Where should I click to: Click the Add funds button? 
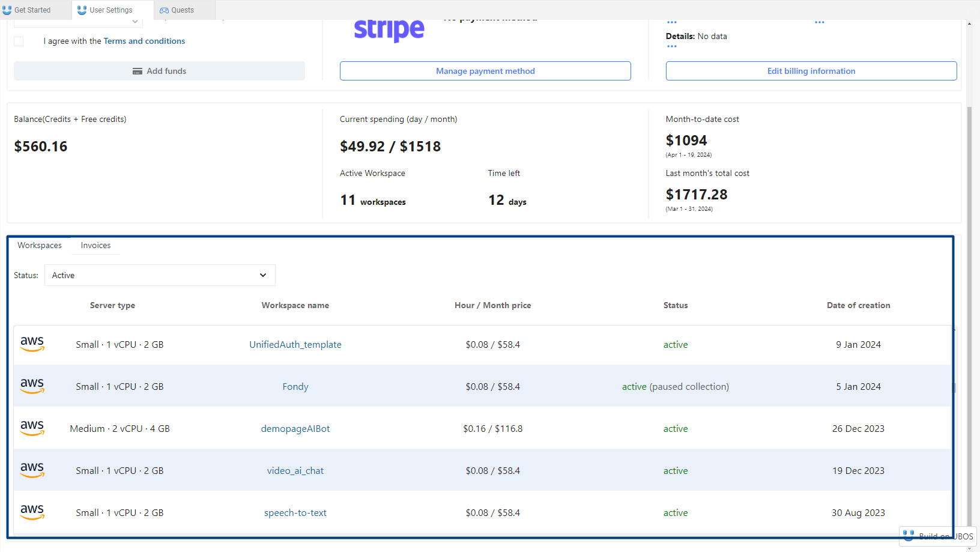(x=159, y=71)
